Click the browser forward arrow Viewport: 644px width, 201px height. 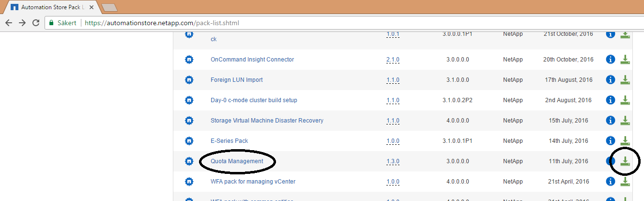click(x=22, y=23)
